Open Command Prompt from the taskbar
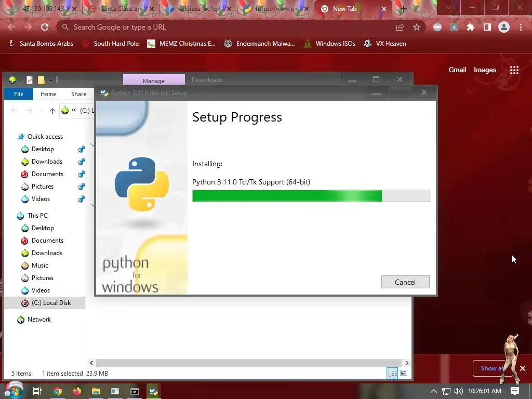This screenshot has height=399, width=532. pyautogui.click(x=135, y=391)
